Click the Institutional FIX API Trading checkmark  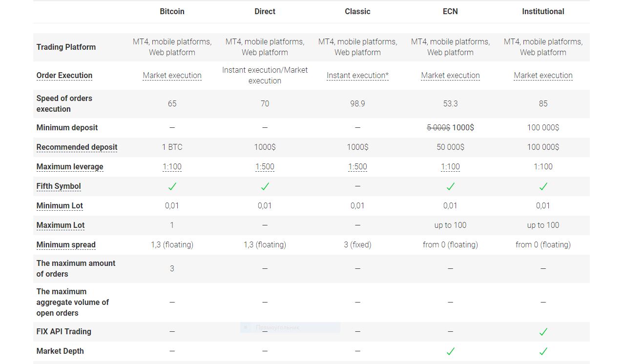pyautogui.click(x=543, y=332)
